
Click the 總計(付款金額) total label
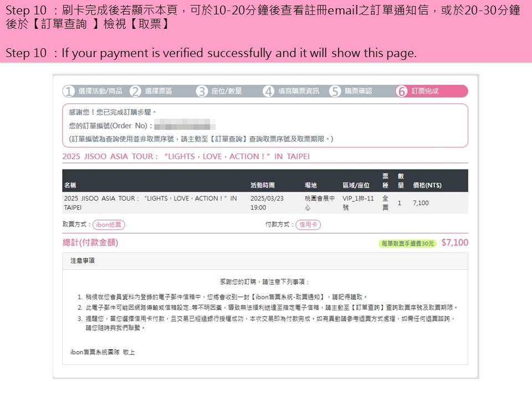pyautogui.click(x=90, y=243)
